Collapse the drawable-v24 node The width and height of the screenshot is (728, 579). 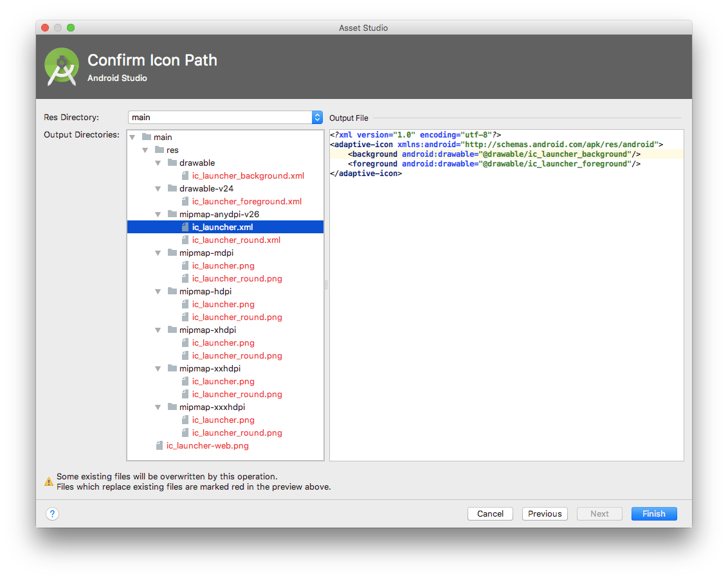(x=158, y=188)
